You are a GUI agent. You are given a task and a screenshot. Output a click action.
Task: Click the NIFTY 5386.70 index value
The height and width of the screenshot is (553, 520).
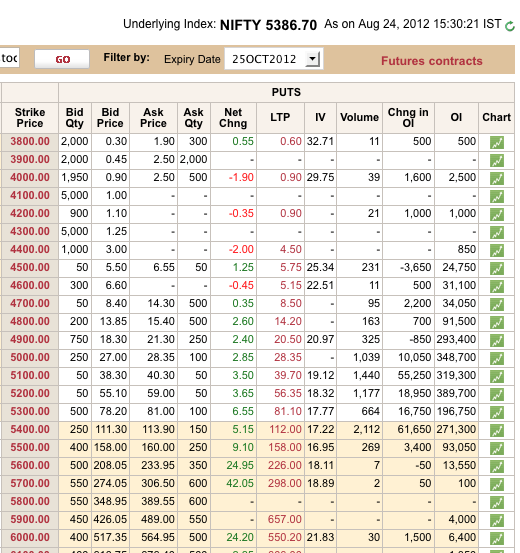tap(268, 25)
